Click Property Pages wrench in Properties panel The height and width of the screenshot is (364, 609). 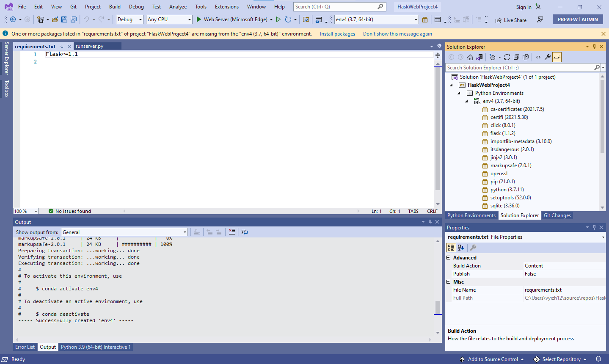[x=473, y=248]
